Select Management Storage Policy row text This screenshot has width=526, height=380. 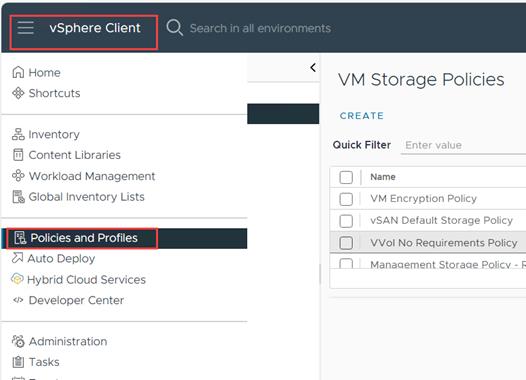click(448, 264)
